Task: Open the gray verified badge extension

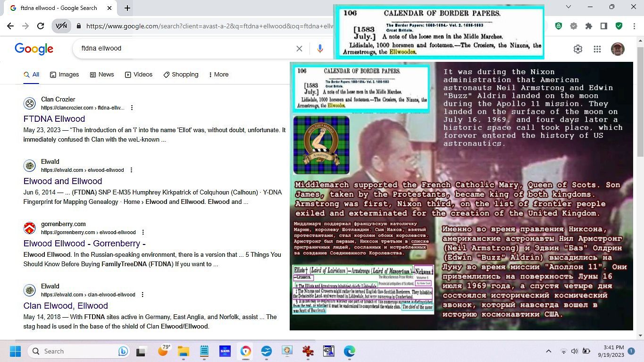Action: (x=574, y=26)
